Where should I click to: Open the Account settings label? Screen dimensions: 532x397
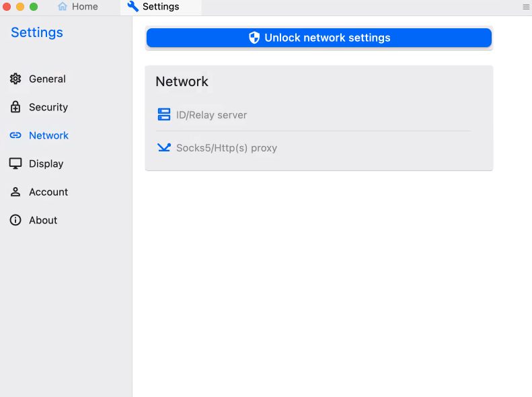click(48, 192)
